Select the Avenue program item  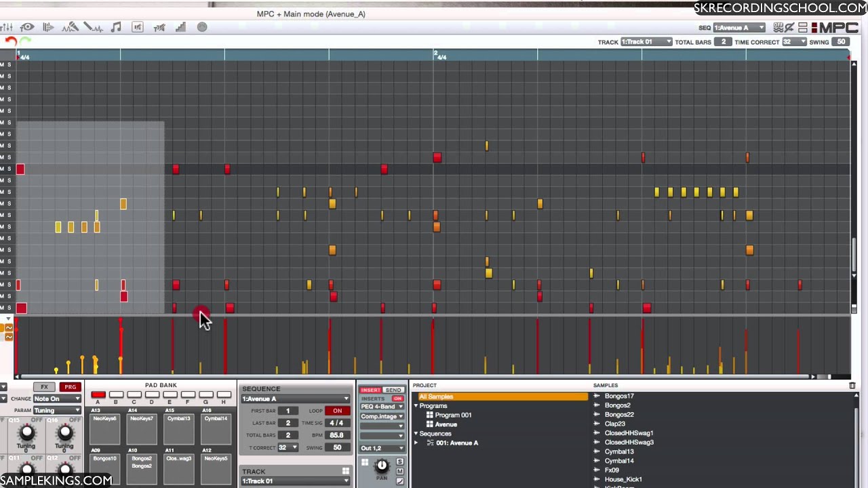point(446,424)
